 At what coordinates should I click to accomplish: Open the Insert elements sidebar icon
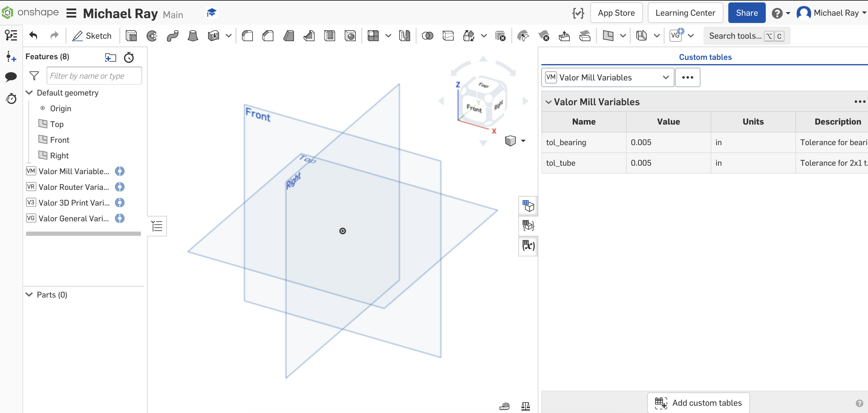click(11, 57)
